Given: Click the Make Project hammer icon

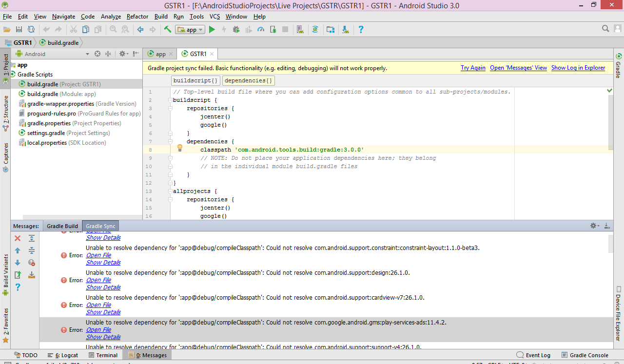Looking at the screenshot, I should point(168,30).
